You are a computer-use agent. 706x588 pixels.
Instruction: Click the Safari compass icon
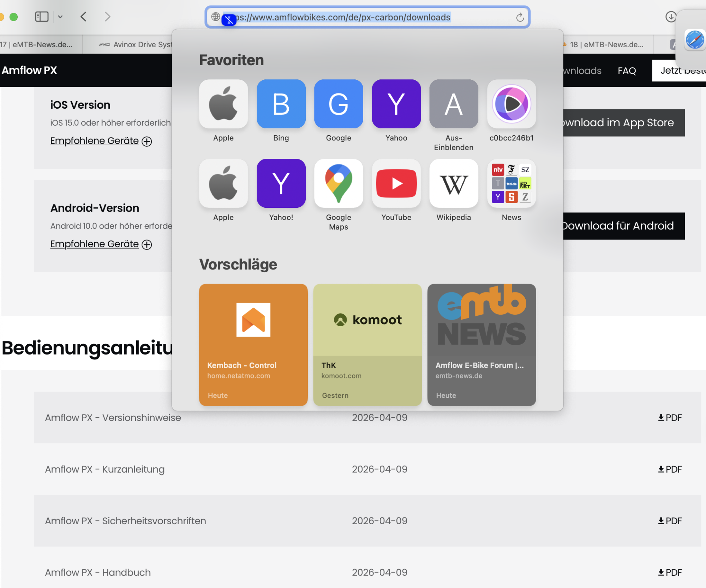pyautogui.click(x=695, y=39)
